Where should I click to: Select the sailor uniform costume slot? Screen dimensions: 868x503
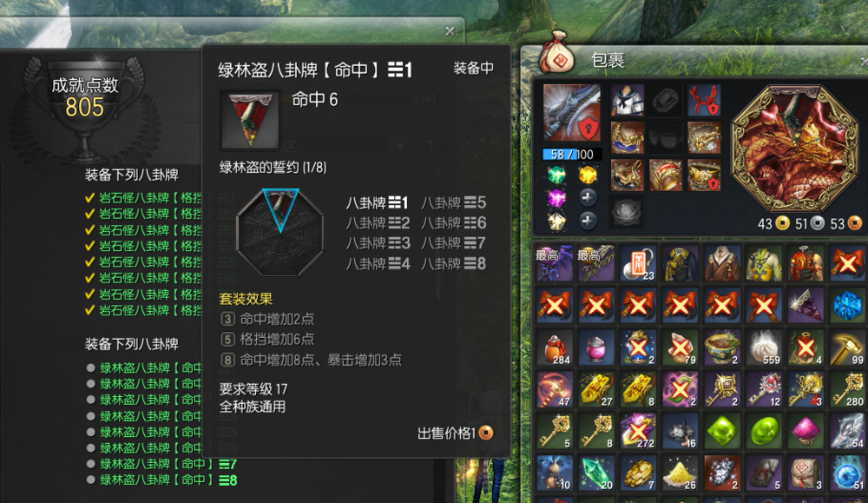pos(628,100)
